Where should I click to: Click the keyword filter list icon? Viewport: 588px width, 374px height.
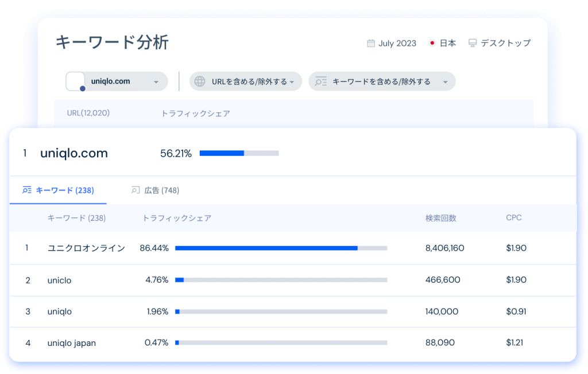click(321, 81)
